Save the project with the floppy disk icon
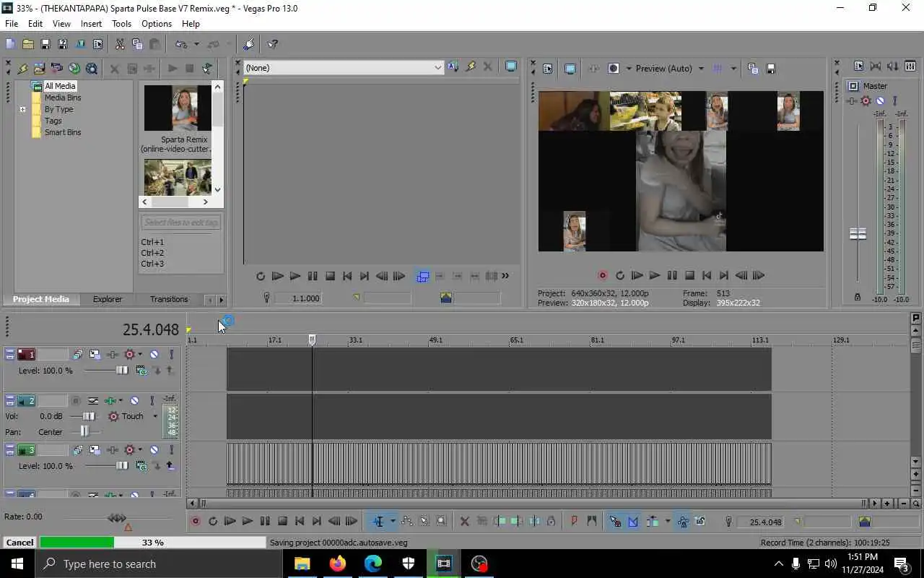Viewport: 924px width, 578px height. coord(45,44)
